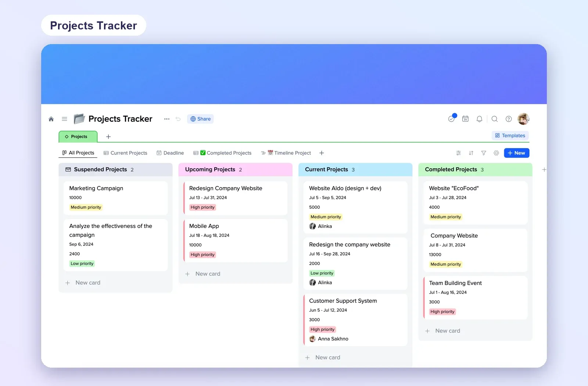
Task: Add a new sheet next to Projects tab
Action: (x=108, y=137)
